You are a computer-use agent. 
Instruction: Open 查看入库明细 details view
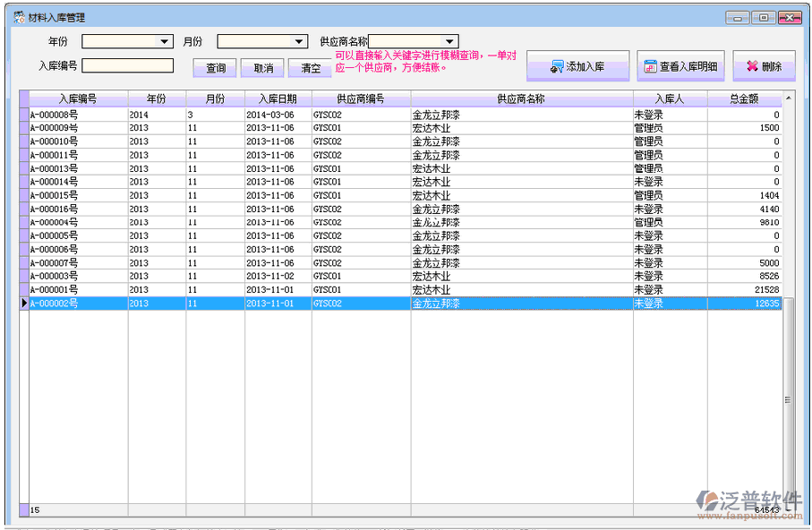coord(680,67)
